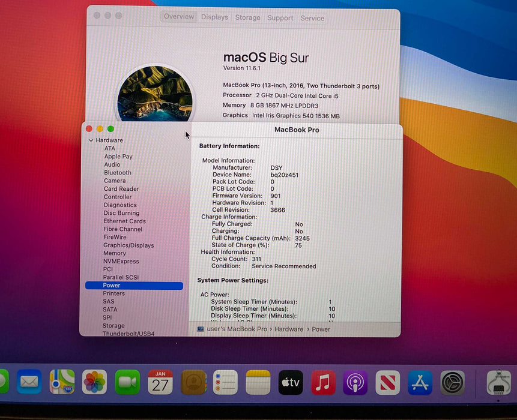Select NVMExpress in sidebar

tap(121, 261)
